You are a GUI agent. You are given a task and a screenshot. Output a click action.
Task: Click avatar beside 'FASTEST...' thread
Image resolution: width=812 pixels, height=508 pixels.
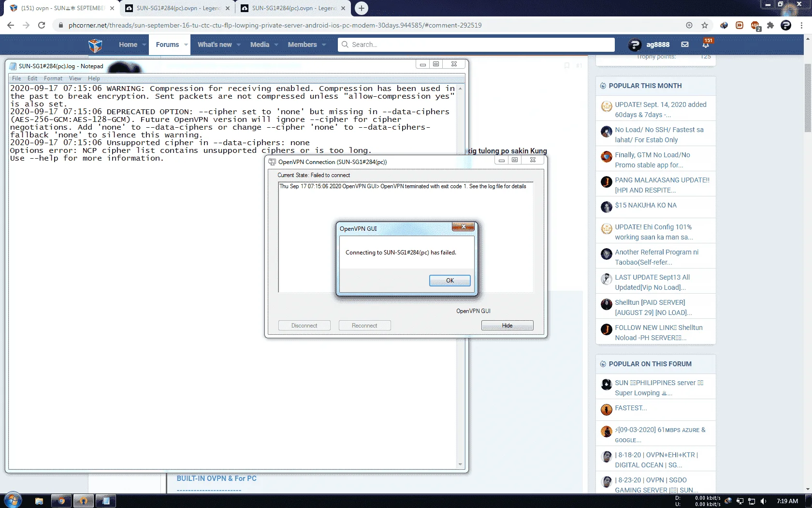coord(606,410)
